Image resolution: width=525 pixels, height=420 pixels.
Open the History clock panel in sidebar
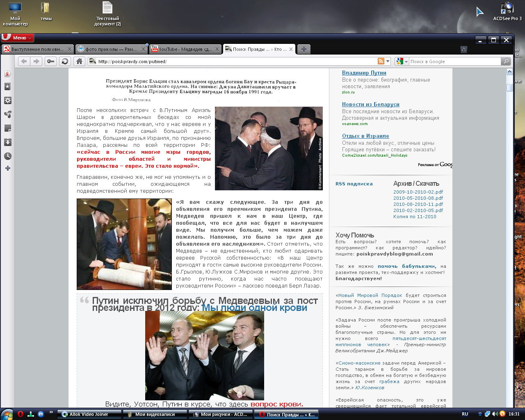pos(7,156)
